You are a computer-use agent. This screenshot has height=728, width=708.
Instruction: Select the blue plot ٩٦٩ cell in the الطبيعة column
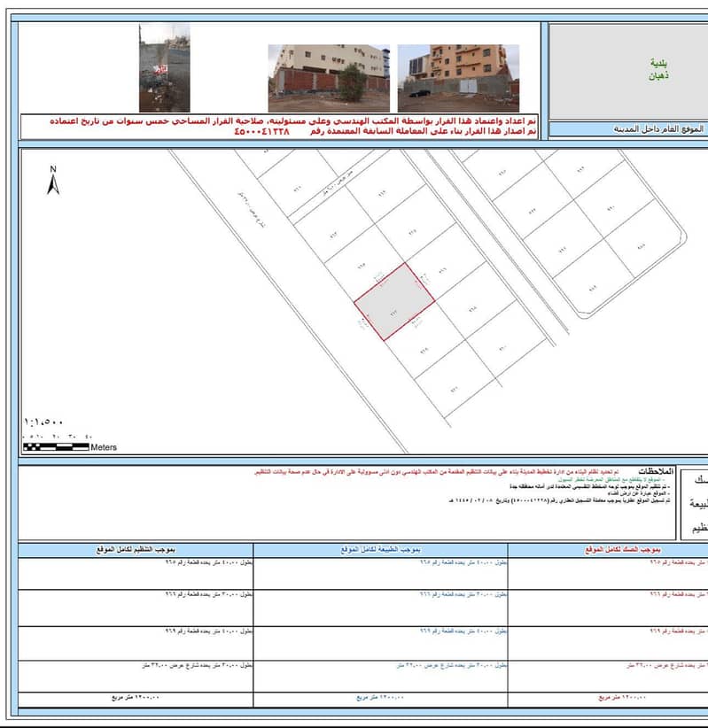380,644
